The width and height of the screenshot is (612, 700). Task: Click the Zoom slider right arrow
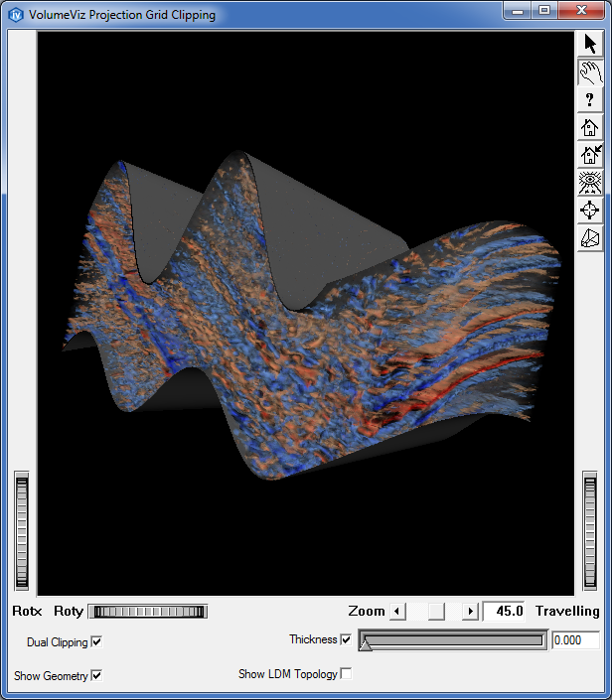(471, 612)
